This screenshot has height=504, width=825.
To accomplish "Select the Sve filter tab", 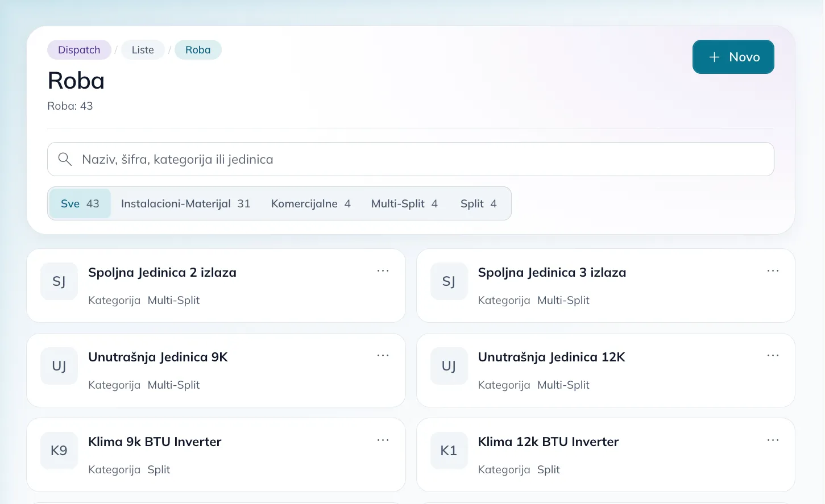I will [x=80, y=203].
